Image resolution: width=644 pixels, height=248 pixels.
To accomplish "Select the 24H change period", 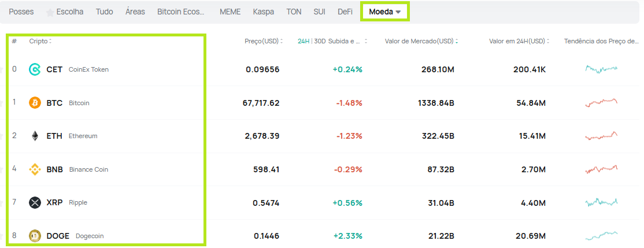I will pos(304,41).
